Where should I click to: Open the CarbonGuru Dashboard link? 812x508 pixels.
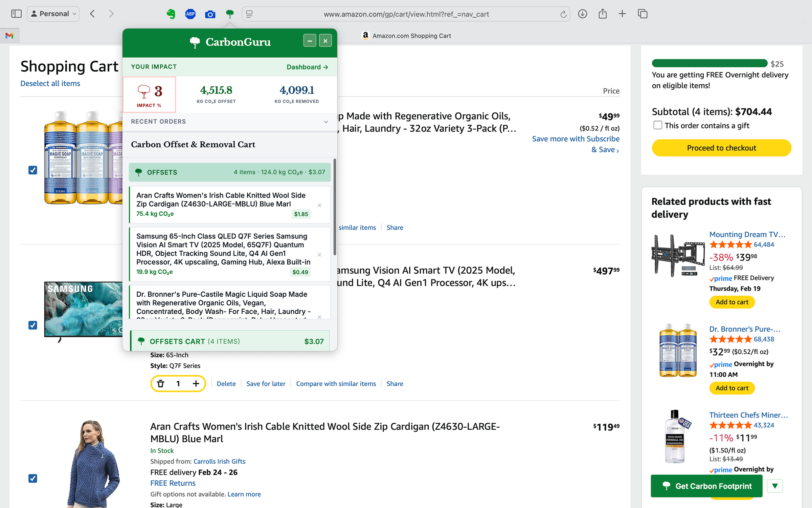tap(307, 67)
